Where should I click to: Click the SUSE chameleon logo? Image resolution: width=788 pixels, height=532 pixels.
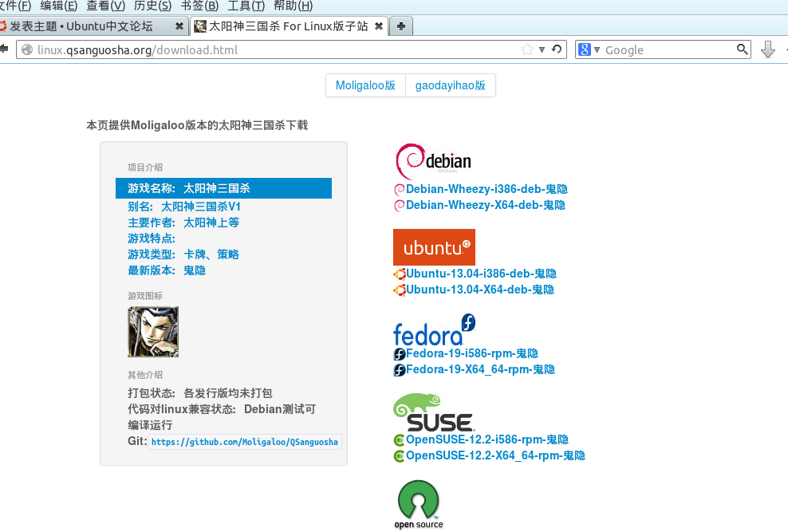click(x=433, y=412)
